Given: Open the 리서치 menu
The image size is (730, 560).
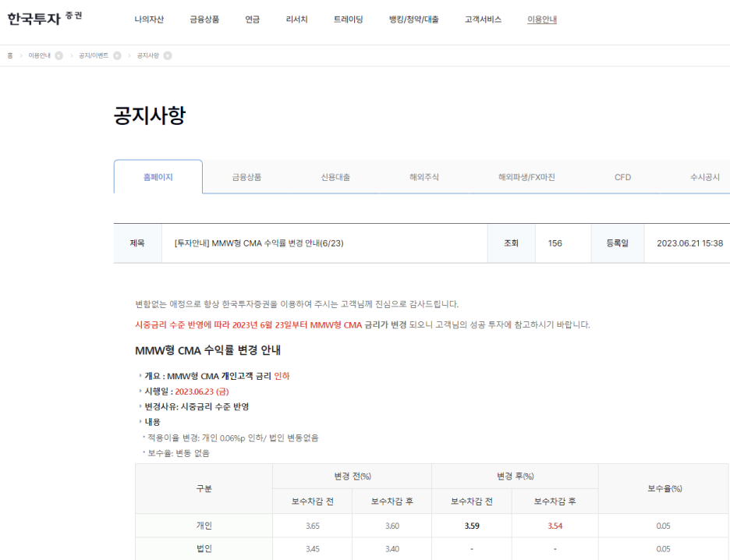Looking at the screenshot, I should (296, 19).
